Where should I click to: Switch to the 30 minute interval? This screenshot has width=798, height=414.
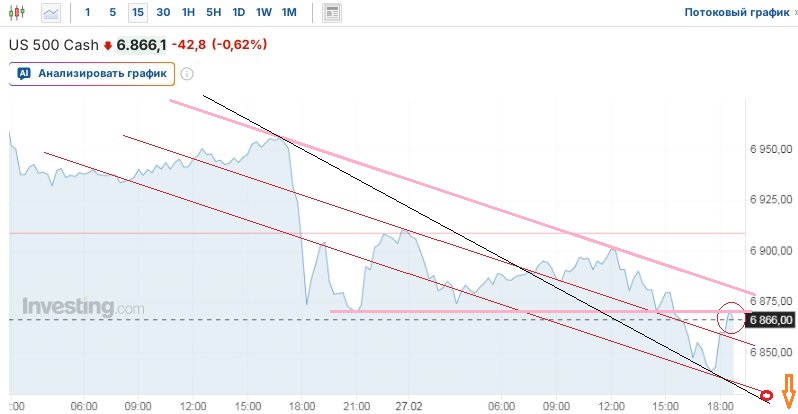pyautogui.click(x=163, y=13)
